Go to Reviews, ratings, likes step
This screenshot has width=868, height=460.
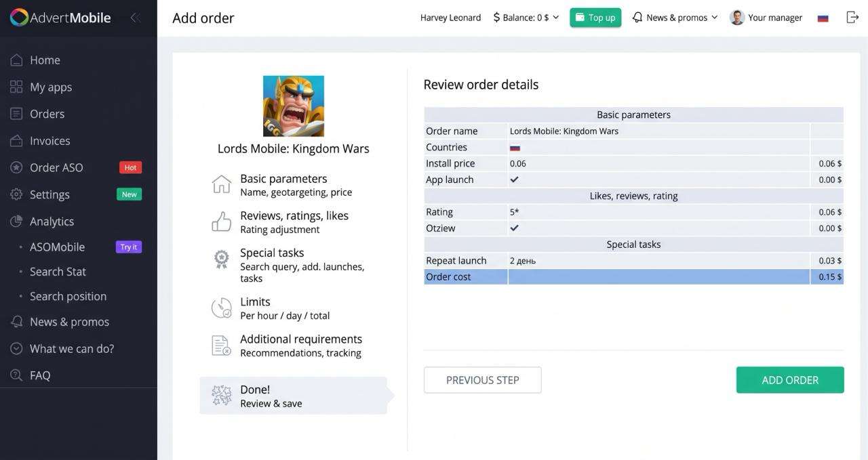click(x=294, y=222)
